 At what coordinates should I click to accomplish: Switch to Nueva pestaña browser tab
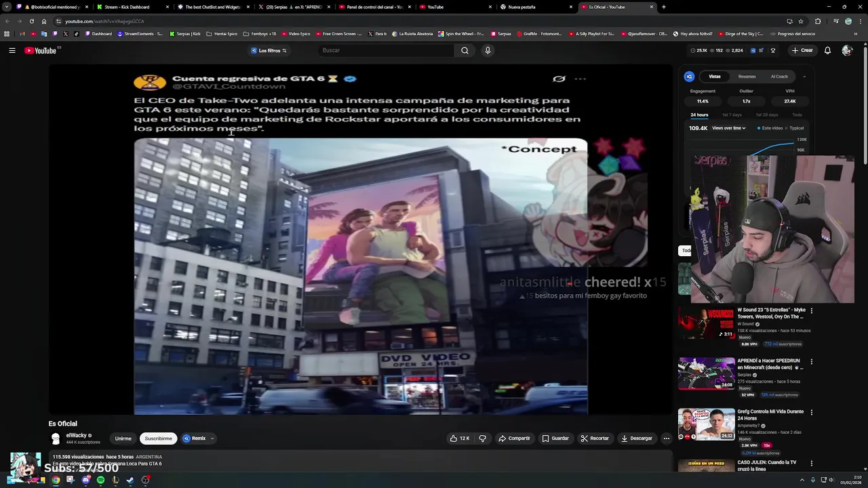536,7
